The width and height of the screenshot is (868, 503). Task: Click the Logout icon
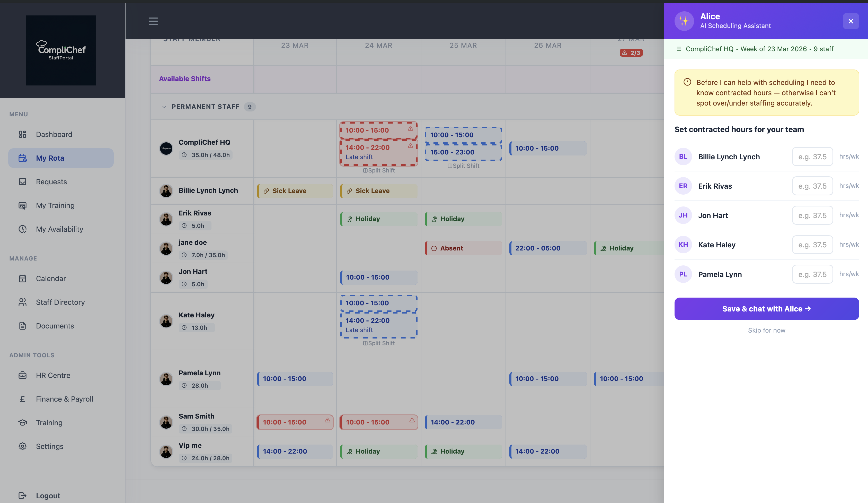[22, 496]
